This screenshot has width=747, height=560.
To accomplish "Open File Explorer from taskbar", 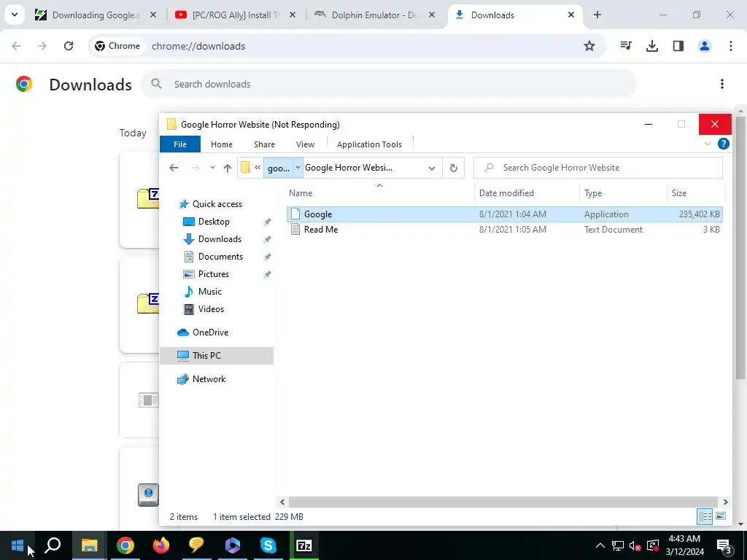I will pyautogui.click(x=89, y=545).
